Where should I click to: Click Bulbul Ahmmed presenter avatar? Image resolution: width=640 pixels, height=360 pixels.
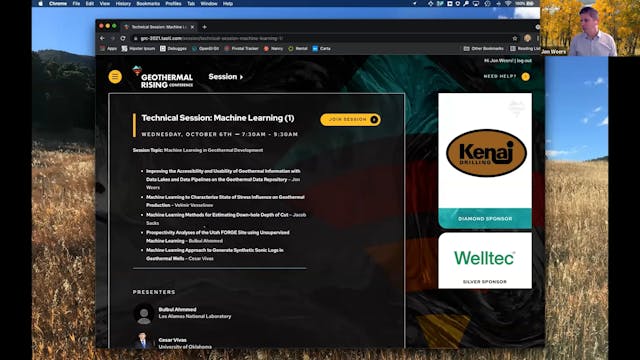click(144, 313)
